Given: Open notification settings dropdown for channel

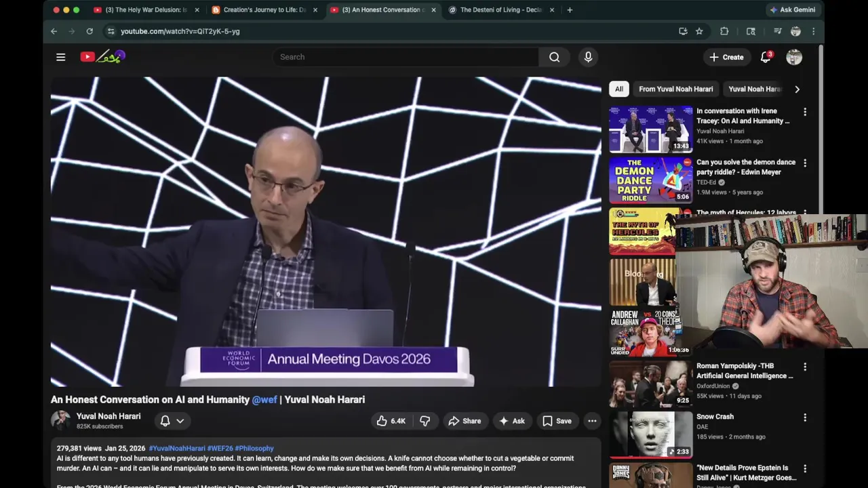Looking at the screenshot, I should (172, 421).
